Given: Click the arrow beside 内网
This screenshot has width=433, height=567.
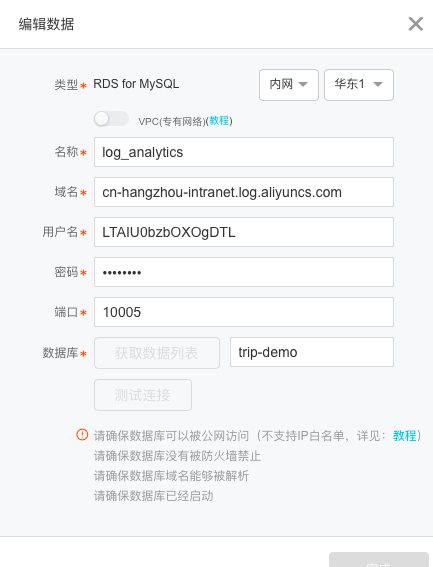Looking at the screenshot, I should (x=303, y=85).
